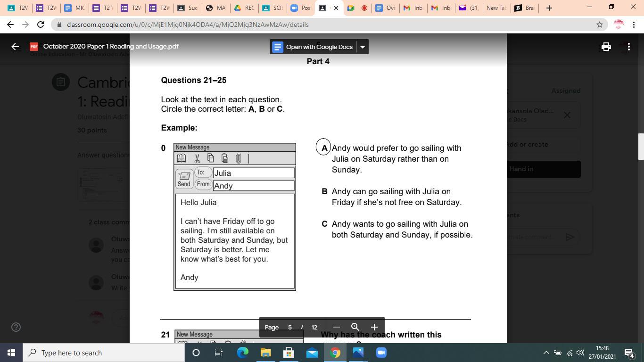Open the Windows Start menu
The image size is (644, 362).
click(x=11, y=353)
